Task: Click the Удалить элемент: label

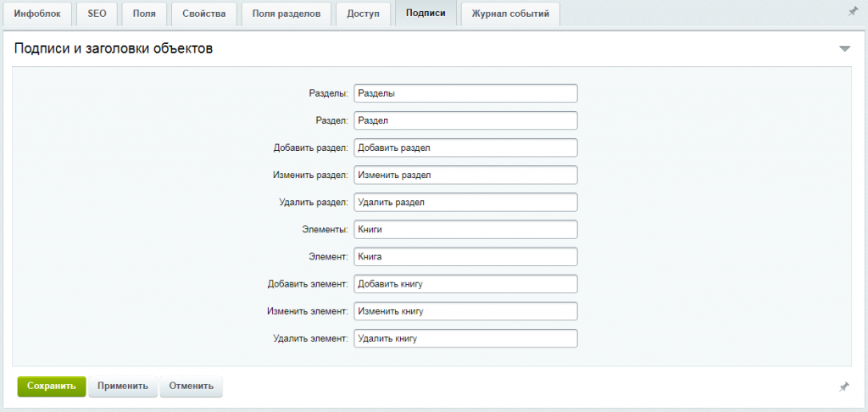Action: pyautogui.click(x=310, y=338)
